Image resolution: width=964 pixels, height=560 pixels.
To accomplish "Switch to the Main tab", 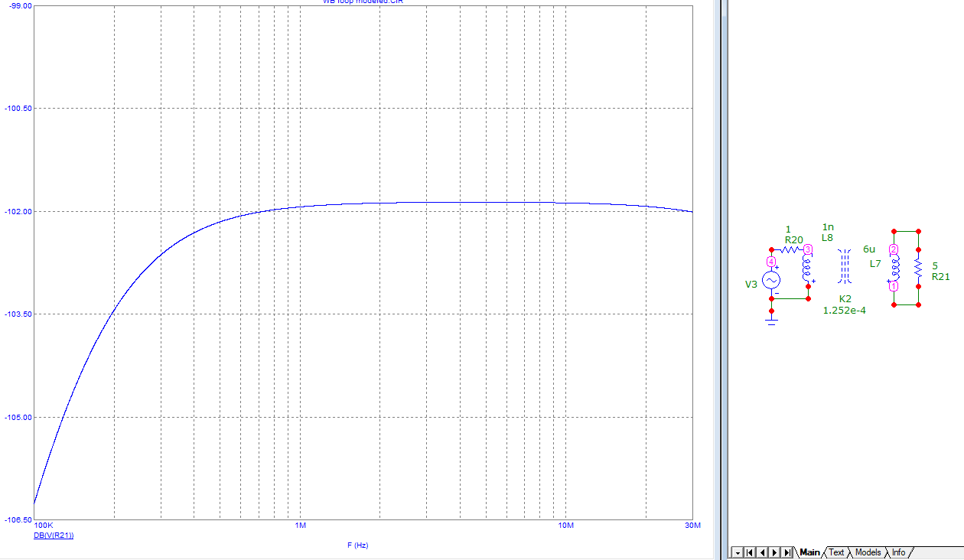I will tap(809, 552).
